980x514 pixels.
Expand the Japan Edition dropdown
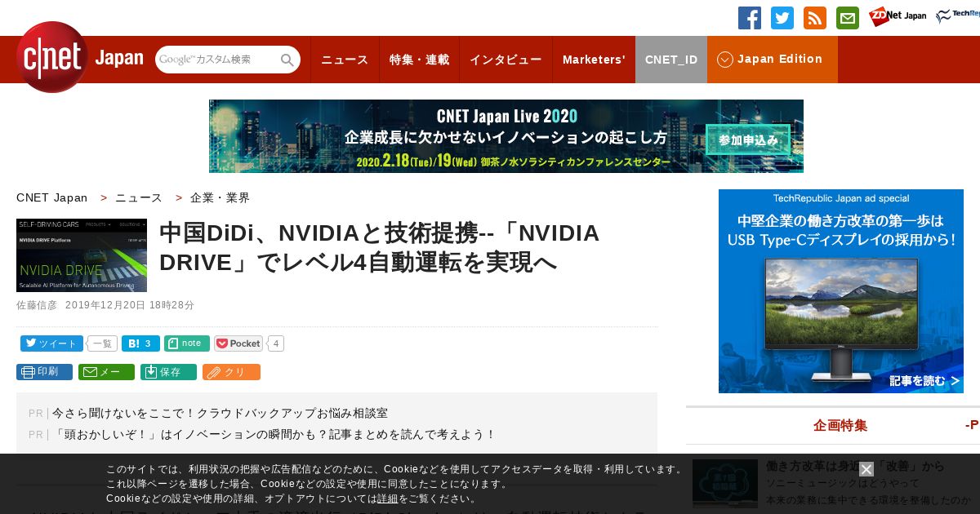click(772, 60)
